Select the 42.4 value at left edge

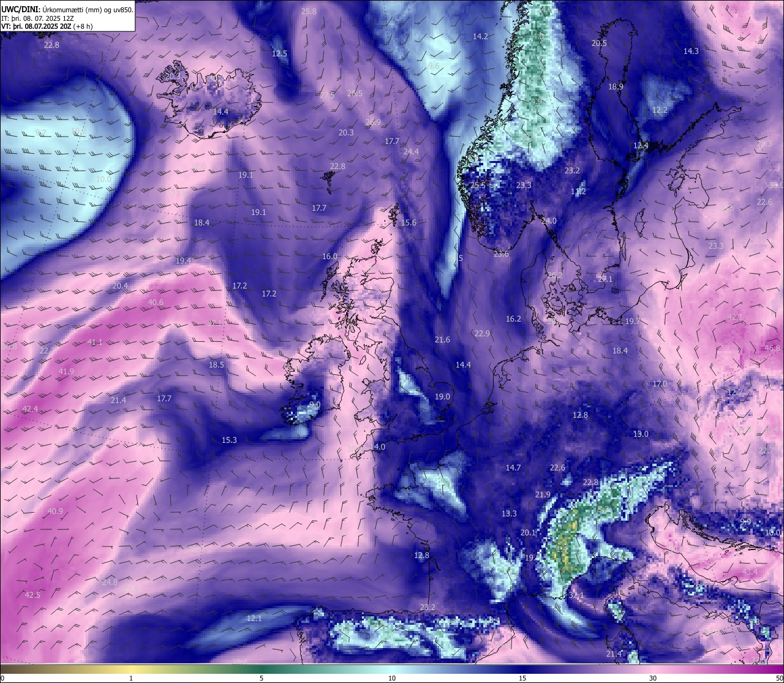click(29, 409)
